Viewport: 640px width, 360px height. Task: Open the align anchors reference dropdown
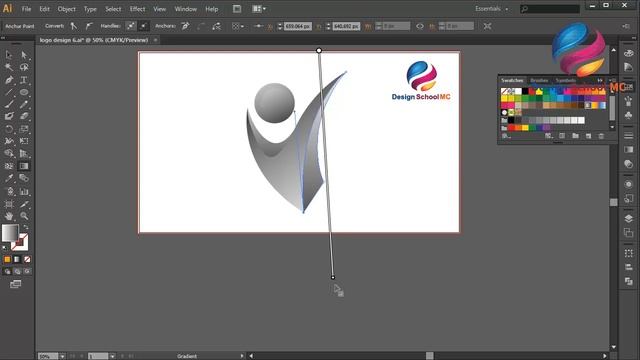point(238,26)
